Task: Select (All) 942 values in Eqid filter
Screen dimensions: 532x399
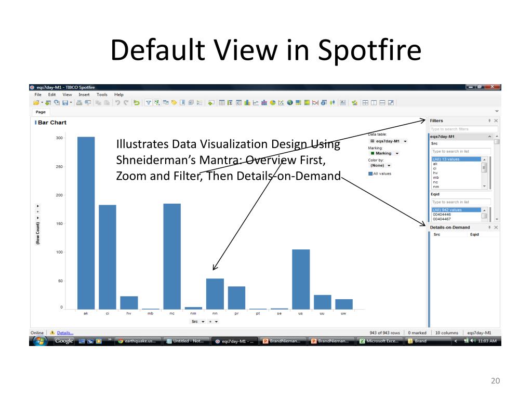Action: 456,210
